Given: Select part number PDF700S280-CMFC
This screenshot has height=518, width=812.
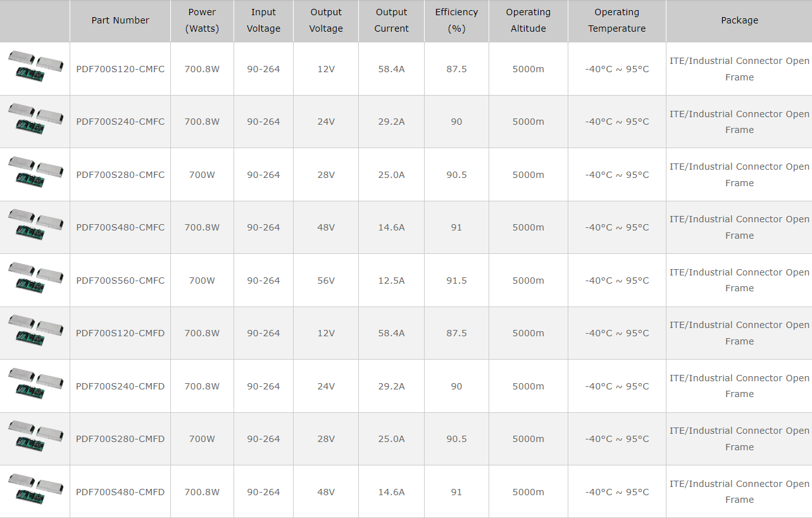Looking at the screenshot, I should click(x=120, y=175).
